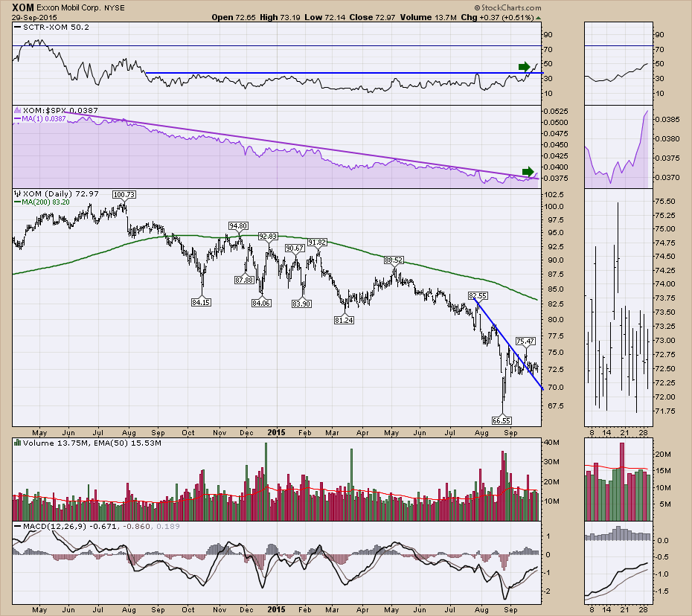
Task: Click the 0.0525 ratio axis value
Action: point(557,111)
